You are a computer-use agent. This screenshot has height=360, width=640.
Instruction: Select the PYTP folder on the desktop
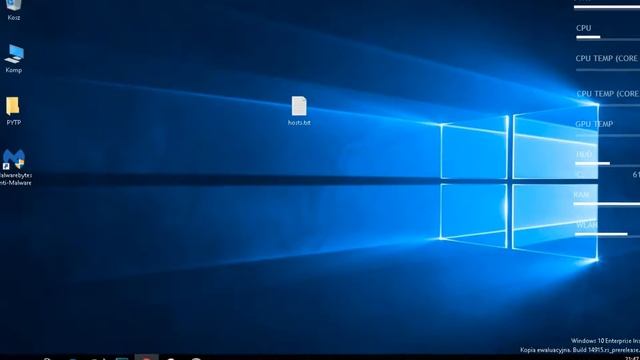13,111
